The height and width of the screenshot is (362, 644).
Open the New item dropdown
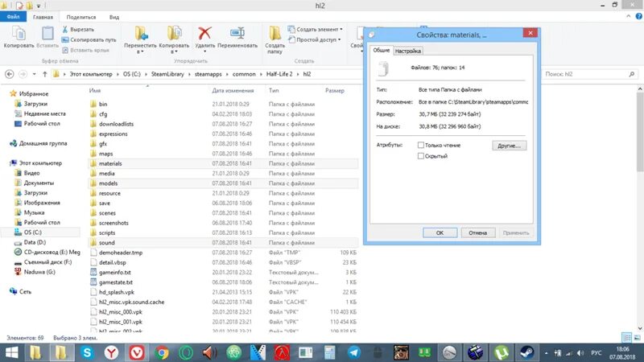coord(315,29)
